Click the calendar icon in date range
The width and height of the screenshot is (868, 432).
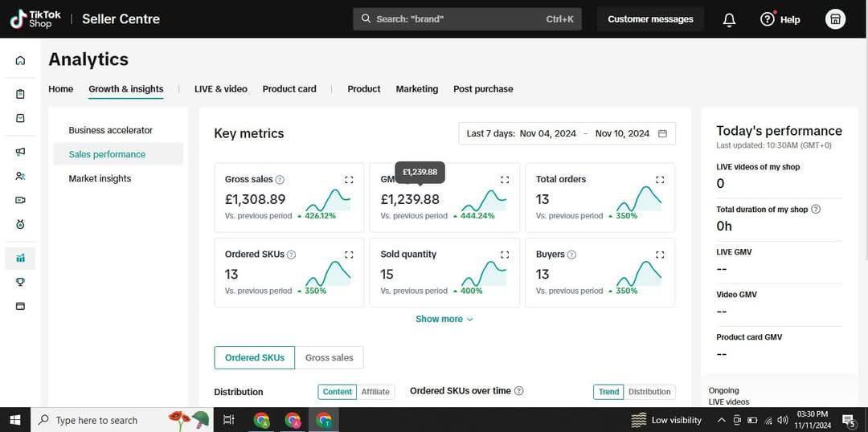coord(662,133)
